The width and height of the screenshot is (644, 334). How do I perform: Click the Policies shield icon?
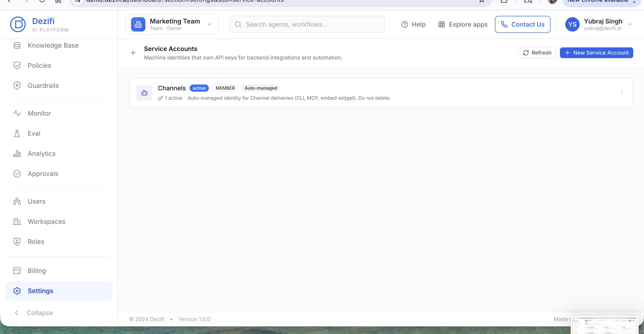pyautogui.click(x=17, y=66)
